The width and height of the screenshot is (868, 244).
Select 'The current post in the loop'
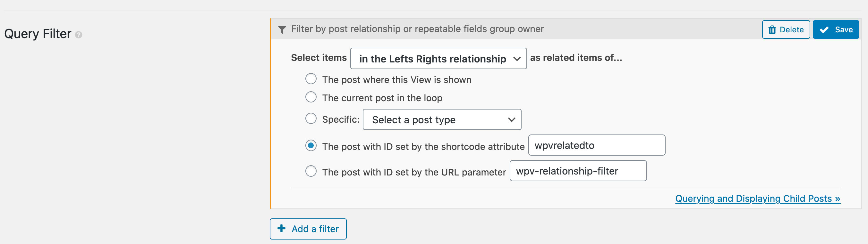coord(311,97)
